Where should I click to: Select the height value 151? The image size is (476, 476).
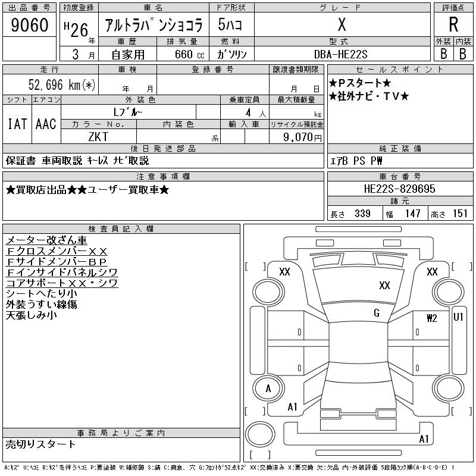[x=459, y=214]
